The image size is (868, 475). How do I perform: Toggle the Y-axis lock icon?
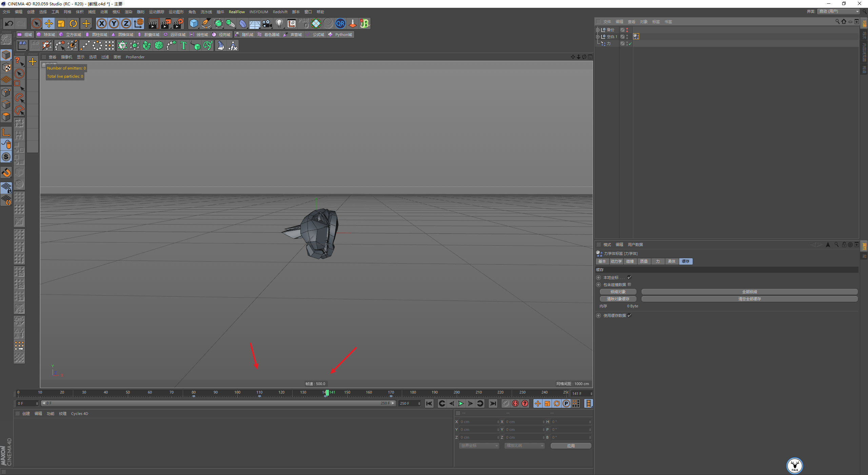(114, 23)
